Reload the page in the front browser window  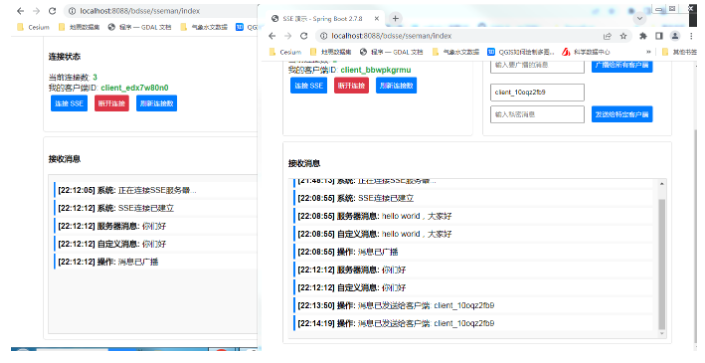click(x=304, y=36)
